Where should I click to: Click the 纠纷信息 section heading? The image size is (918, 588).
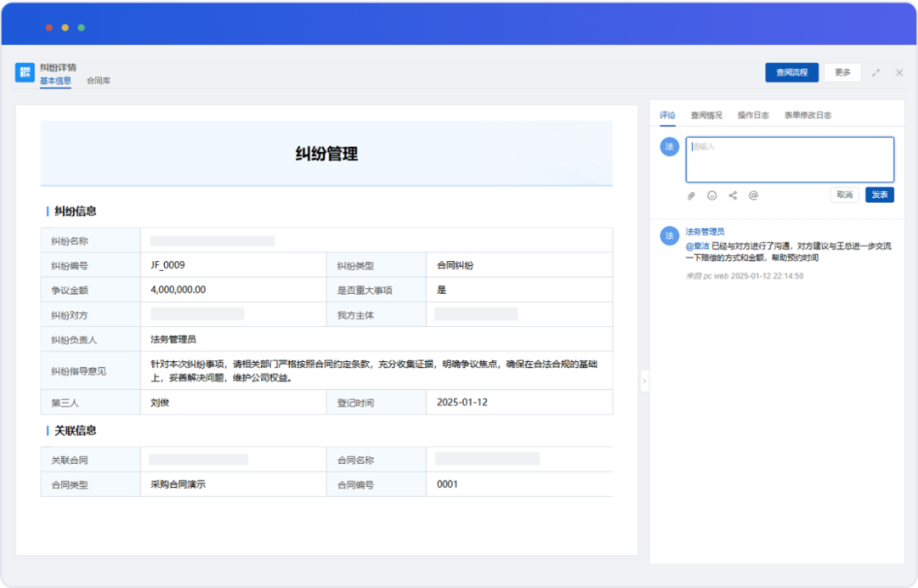tap(75, 212)
